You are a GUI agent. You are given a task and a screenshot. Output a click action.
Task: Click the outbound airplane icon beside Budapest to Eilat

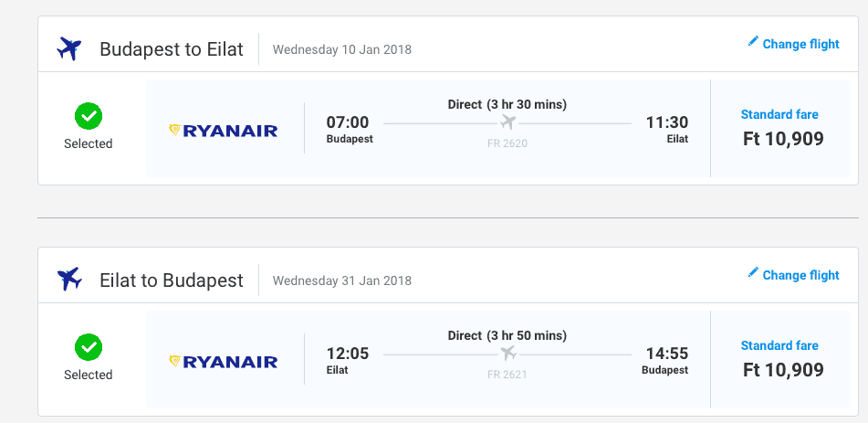coord(69,48)
